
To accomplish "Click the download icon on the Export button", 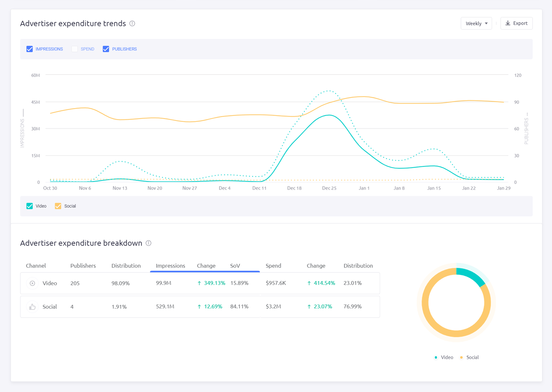I will point(508,23).
